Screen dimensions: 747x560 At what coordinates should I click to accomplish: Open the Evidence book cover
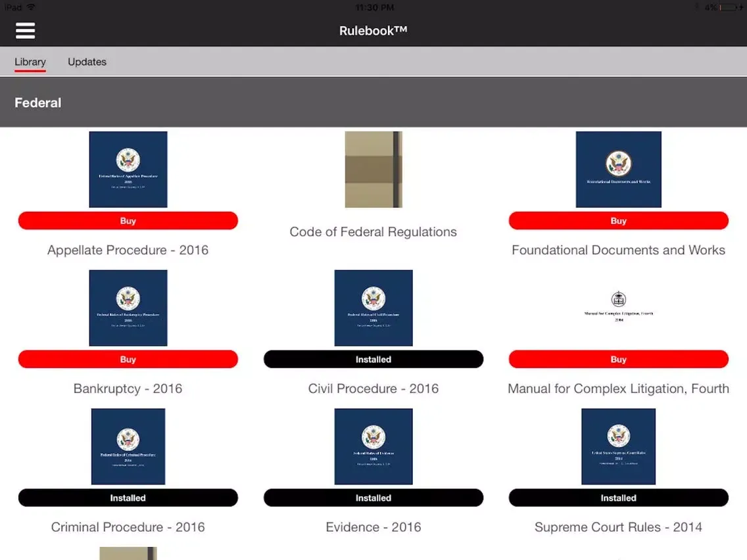tap(373, 447)
